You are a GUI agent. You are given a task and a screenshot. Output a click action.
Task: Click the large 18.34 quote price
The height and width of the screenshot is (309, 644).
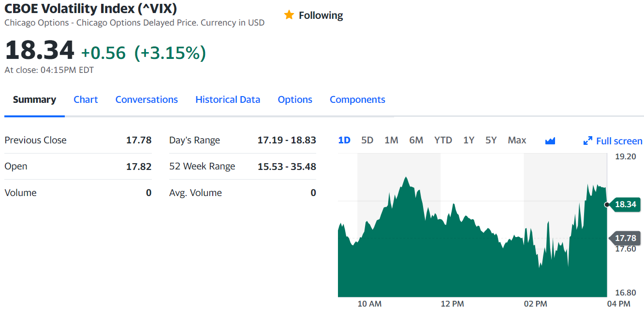pos(40,50)
